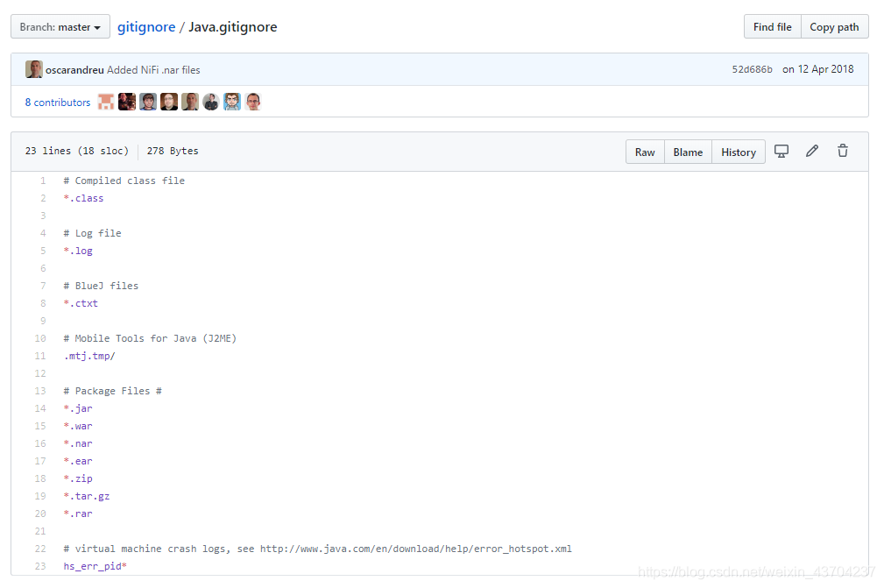Click the '278 Bytes' file size text
This screenshot has width=884, height=588.
point(173,151)
